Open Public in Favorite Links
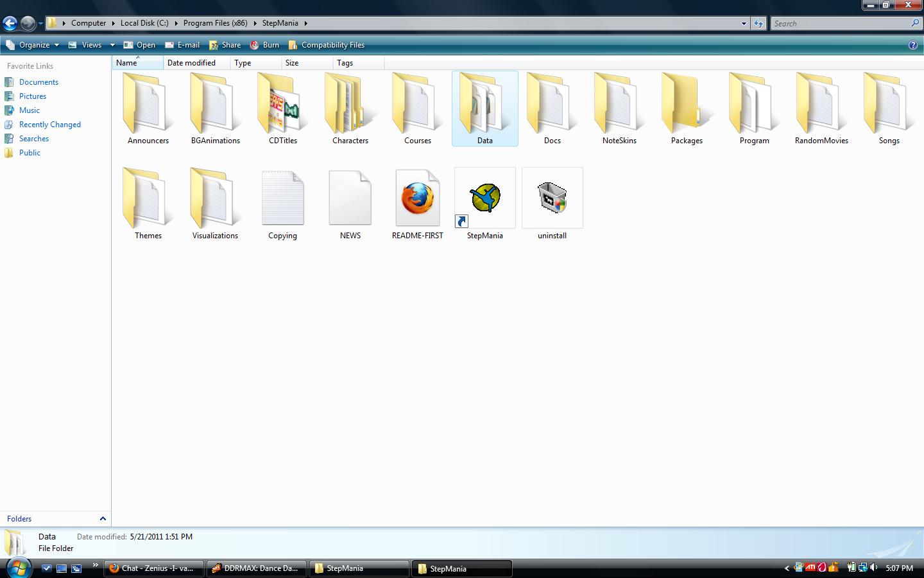Image resolution: width=924 pixels, height=578 pixels. [x=30, y=153]
